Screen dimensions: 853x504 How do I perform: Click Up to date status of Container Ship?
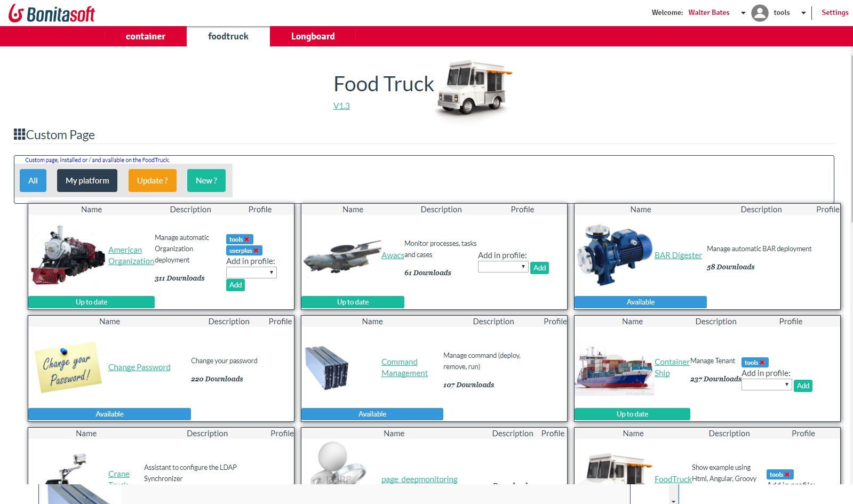(x=632, y=414)
